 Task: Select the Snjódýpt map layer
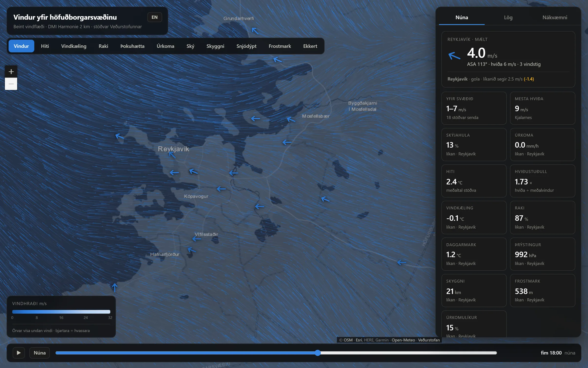point(246,46)
